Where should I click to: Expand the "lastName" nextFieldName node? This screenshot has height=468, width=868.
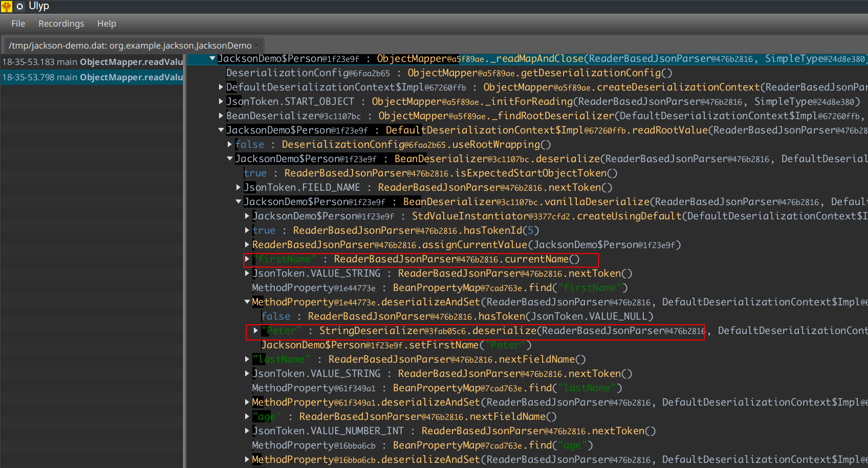pyautogui.click(x=247, y=360)
